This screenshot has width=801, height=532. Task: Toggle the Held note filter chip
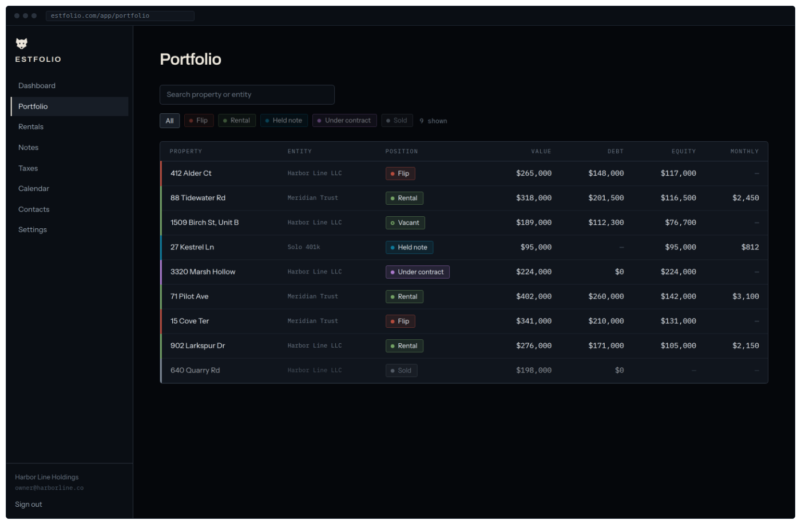pyautogui.click(x=284, y=121)
